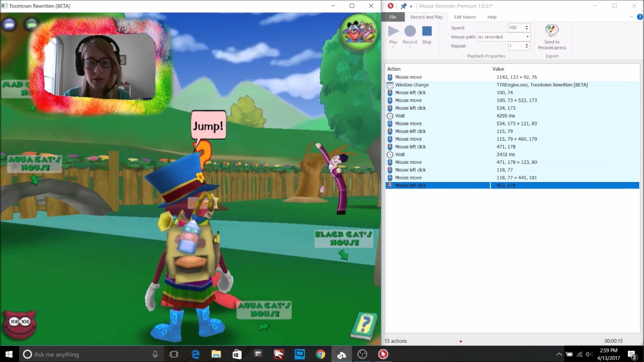
Task: Select the Window change action row
Action: pos(512,85)
